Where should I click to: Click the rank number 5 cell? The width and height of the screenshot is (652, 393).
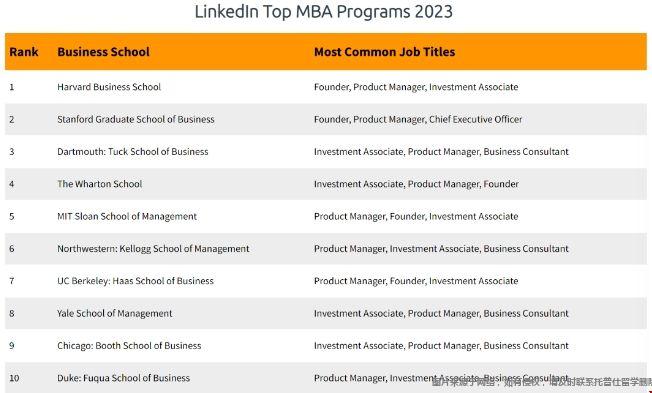point(12,217)
